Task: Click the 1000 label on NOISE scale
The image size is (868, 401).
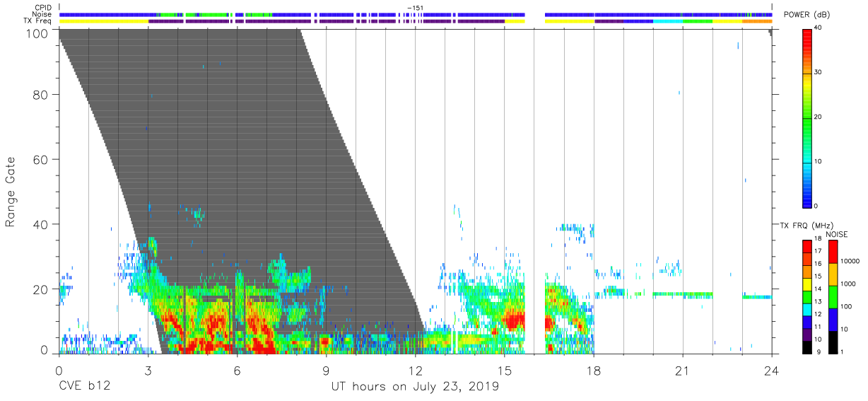Action: coord(848,284)
